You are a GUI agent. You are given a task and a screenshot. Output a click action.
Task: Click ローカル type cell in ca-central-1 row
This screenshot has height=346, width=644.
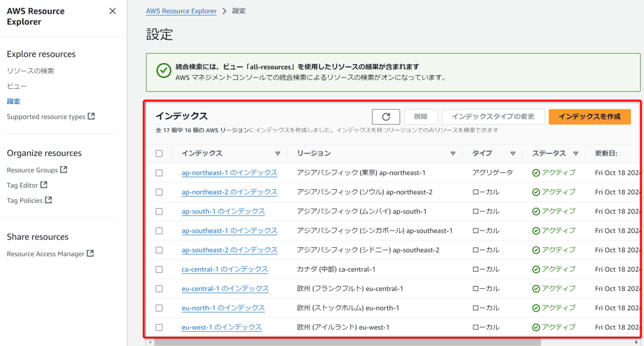click(x=486, y=269)
